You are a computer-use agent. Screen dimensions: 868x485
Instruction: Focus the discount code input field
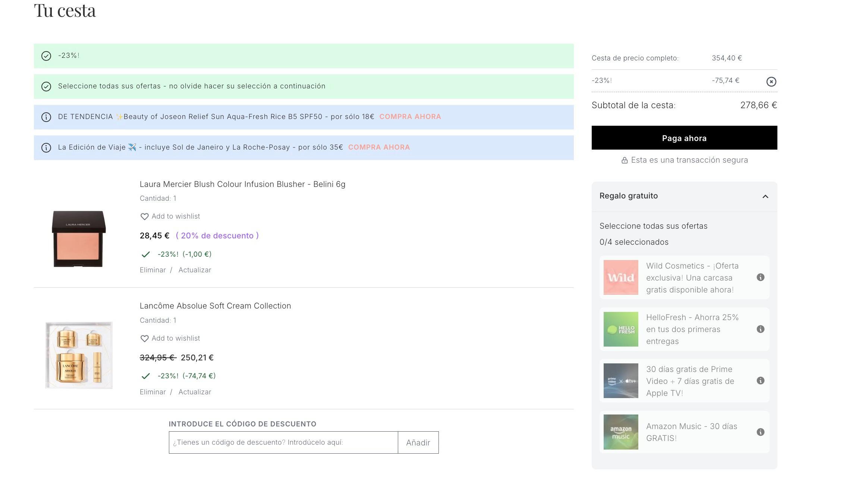[x=283, y=442]
